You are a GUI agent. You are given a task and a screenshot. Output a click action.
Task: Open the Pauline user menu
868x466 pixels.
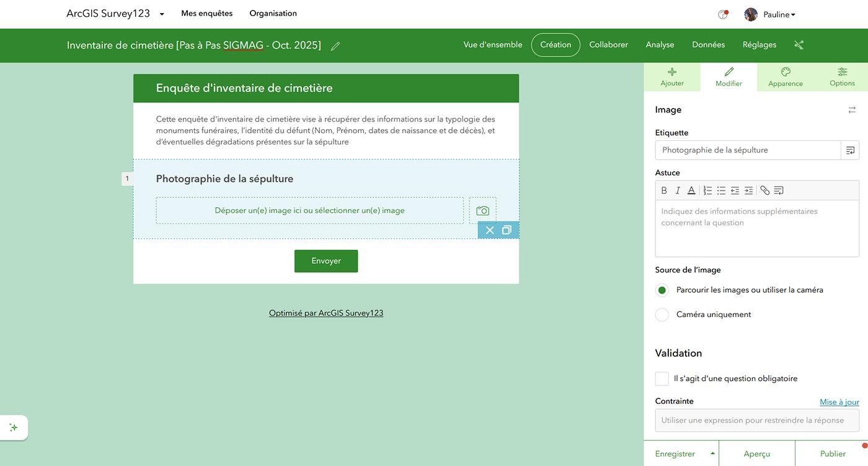tap(779, 14)
